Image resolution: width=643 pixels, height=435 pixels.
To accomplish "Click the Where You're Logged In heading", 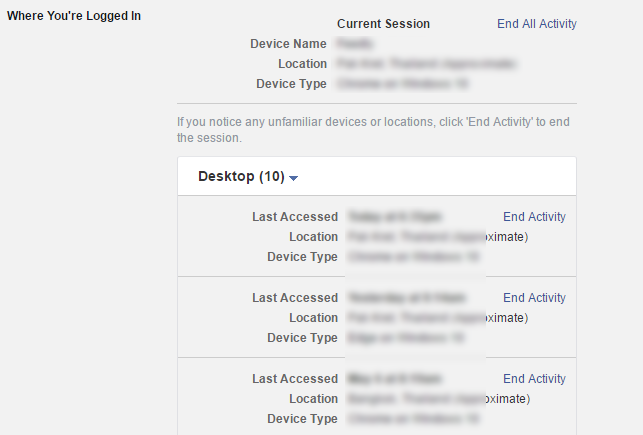I will click(x=74, y=16).
